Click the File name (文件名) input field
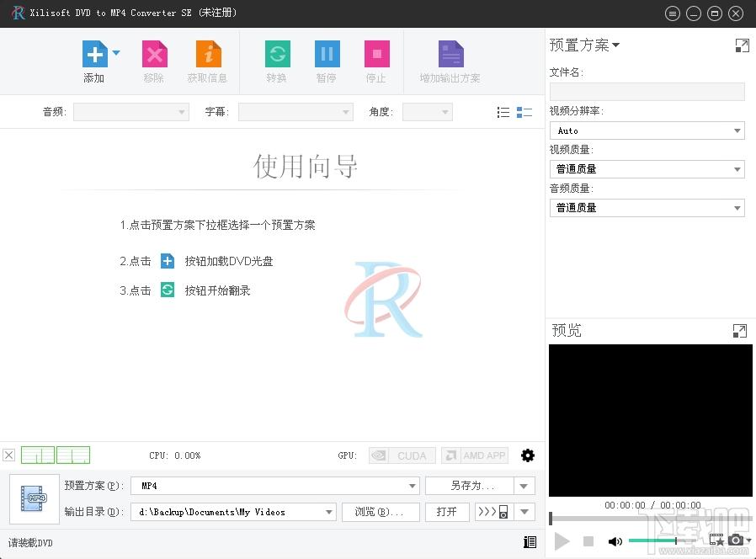756x559 pixels. click(x=647, y=92)
